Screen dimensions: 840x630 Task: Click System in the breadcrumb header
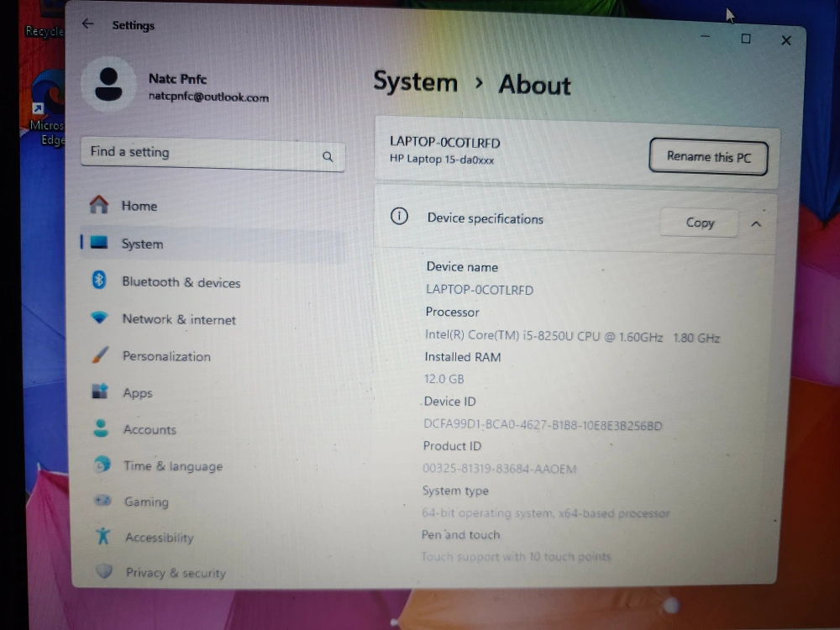[x=415, y=82]
